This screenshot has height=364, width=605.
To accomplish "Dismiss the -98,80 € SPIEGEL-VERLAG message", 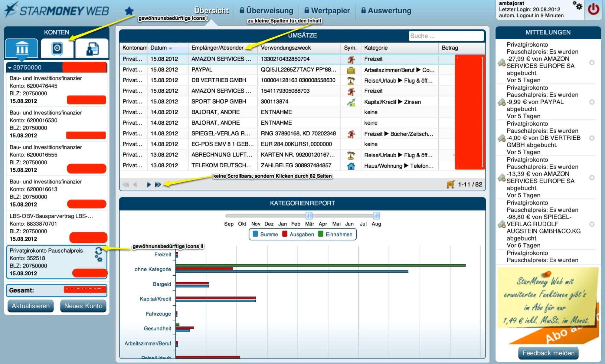I will (x=592, y=224).
